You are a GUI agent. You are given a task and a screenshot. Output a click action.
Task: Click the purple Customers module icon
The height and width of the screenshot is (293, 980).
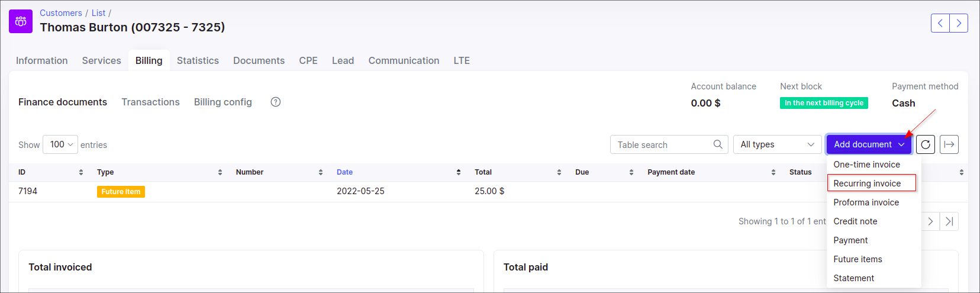pos(21,21)
